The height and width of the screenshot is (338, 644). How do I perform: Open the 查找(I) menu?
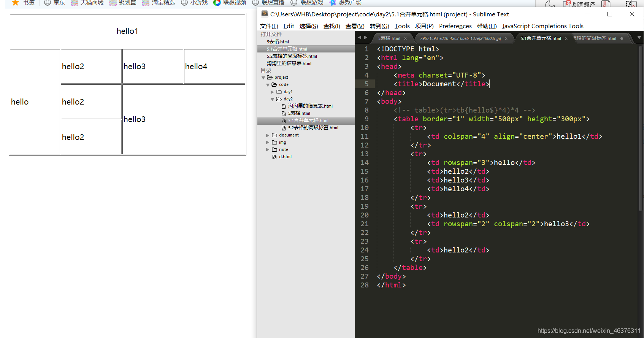coord(332,26)
